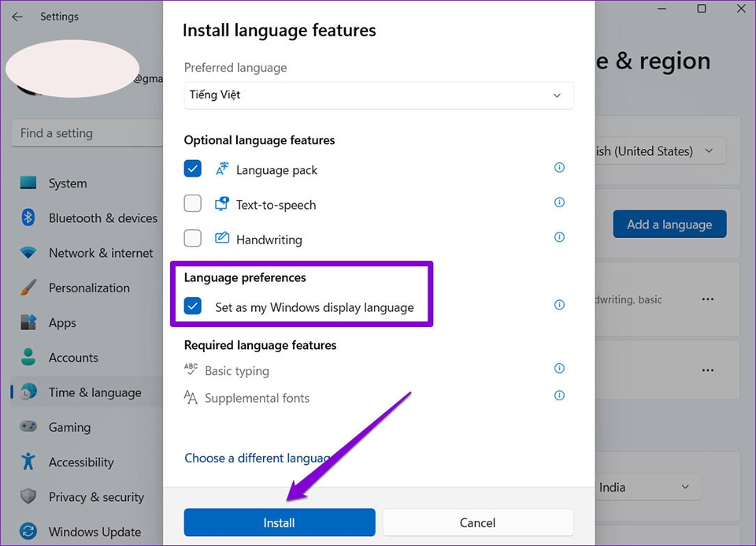Click Add a language button
Viewport: 756px width, 546px height.
pos(669,224)
